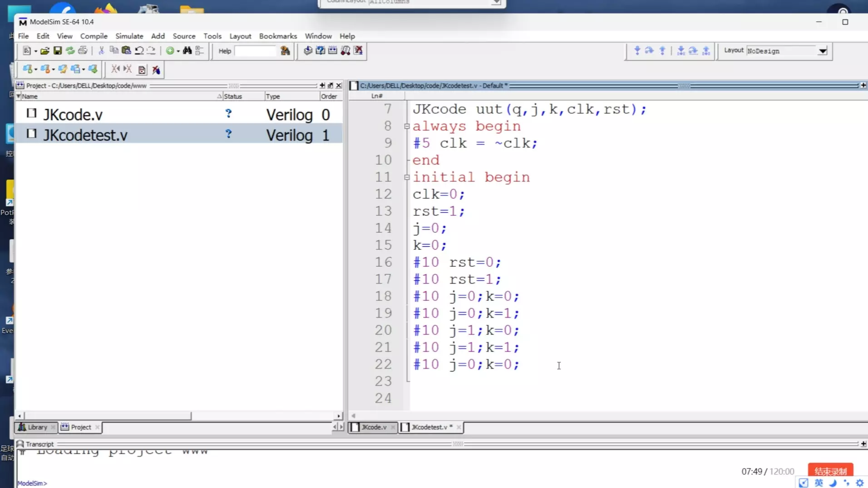The image size is (868, 488).
Task: Open the Layout NoDesign combo box
Action: tap(787, 51)
